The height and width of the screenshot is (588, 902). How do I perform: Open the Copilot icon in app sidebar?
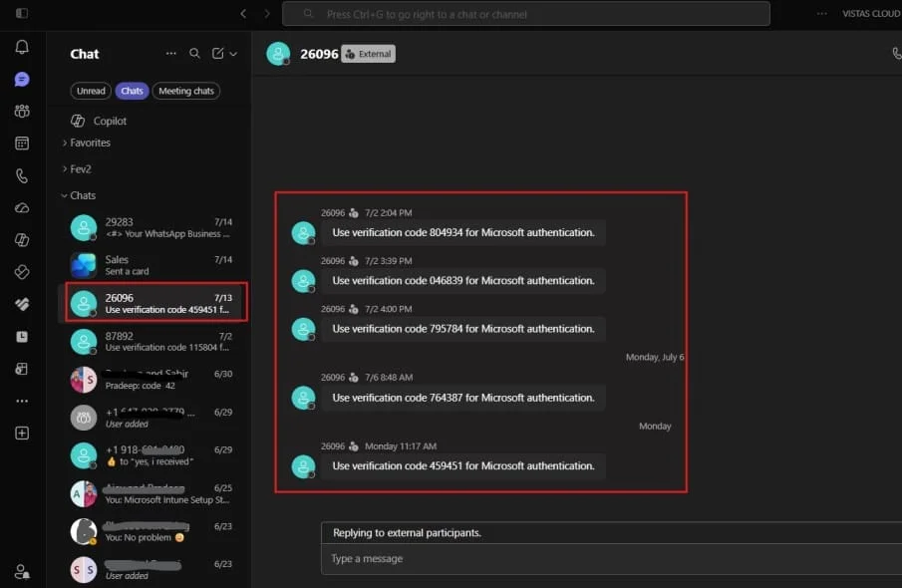(22, 240)
